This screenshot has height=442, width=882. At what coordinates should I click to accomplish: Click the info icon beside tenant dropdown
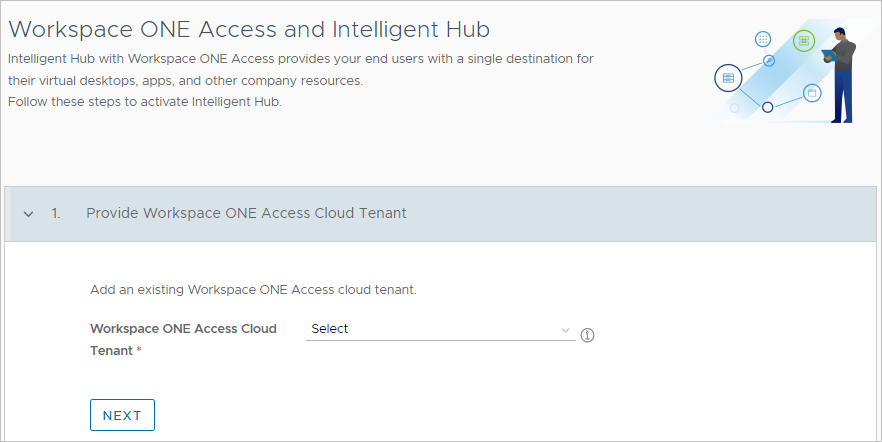(x=587, y=335)
